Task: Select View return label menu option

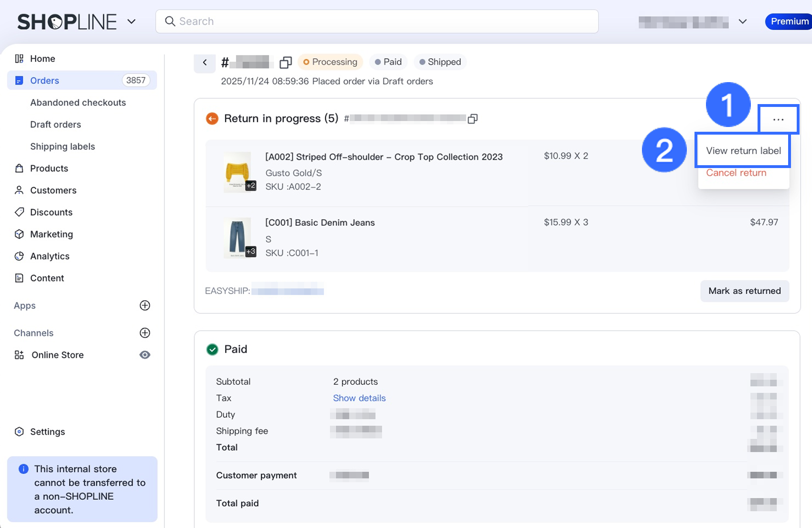Action: 743,151
